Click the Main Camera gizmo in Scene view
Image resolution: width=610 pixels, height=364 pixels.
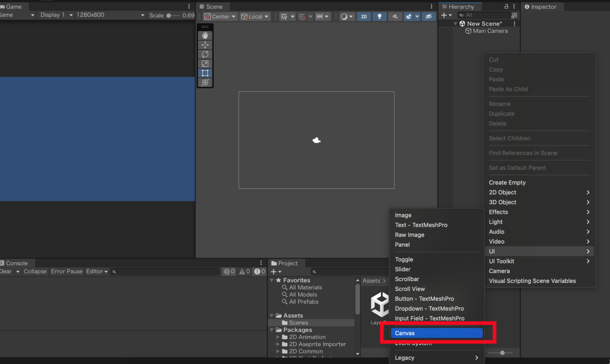coord(317,140)
